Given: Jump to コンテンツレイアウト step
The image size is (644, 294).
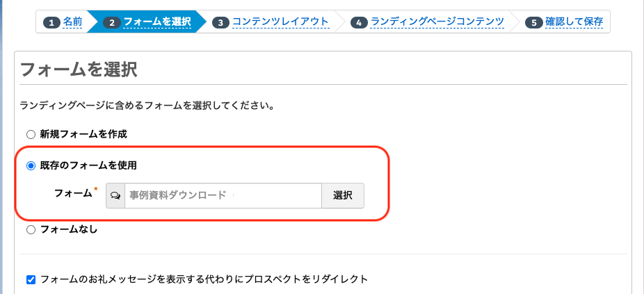Looking at the screenshot, I should coord(281,22).
